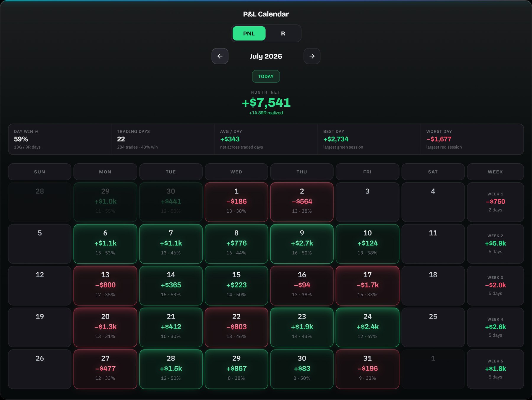Select July 20 cell showing -$1.3k

105,327
